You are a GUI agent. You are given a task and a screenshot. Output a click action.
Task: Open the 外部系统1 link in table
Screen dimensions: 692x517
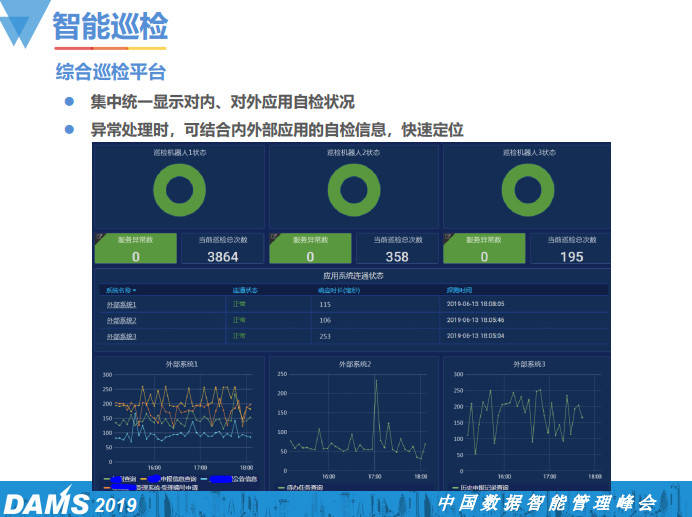(x=121, y=304)
